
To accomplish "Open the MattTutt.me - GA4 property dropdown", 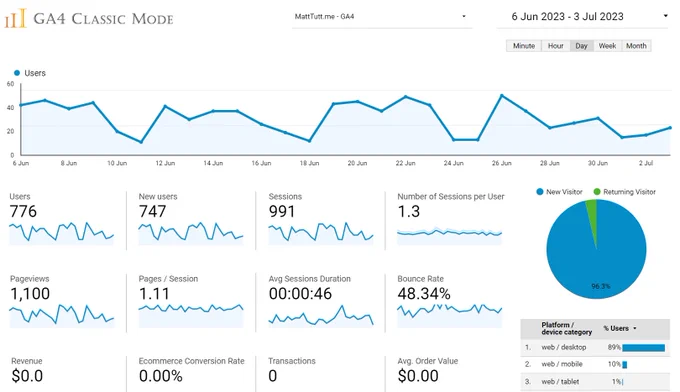I will [382, 16].
